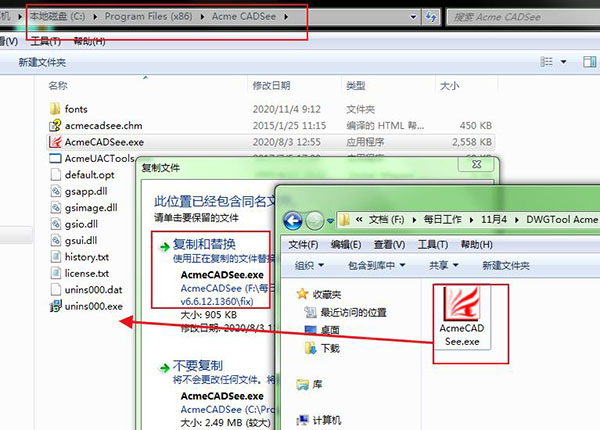Sort by the 修改日期 column header
Image resolution: width=600 pixels, height=430 pixels.
tap(271, 85)
